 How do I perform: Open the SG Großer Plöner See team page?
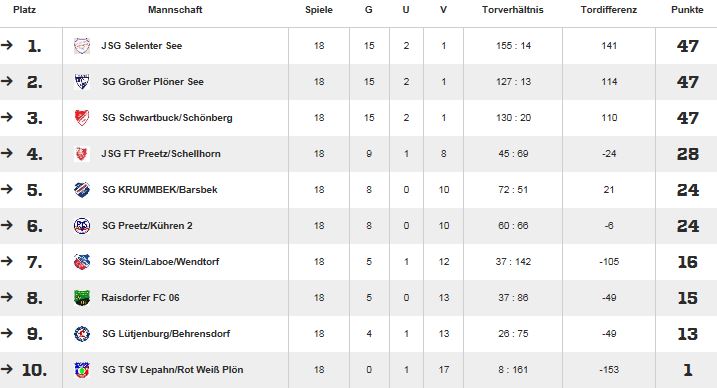click(x=153, y=82)
